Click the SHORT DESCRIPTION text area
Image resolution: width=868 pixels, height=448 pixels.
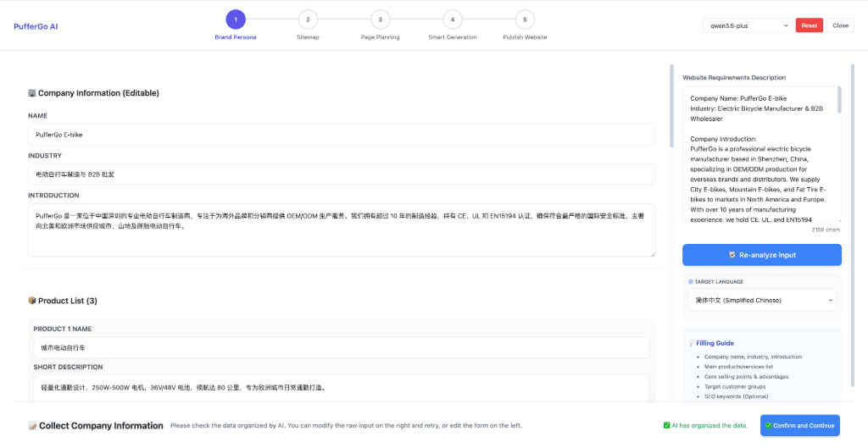click(342, 390)
